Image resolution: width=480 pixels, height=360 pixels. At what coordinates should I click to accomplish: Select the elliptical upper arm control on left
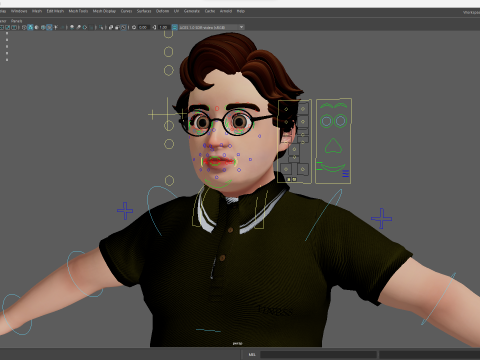click(x=85, y=274)
